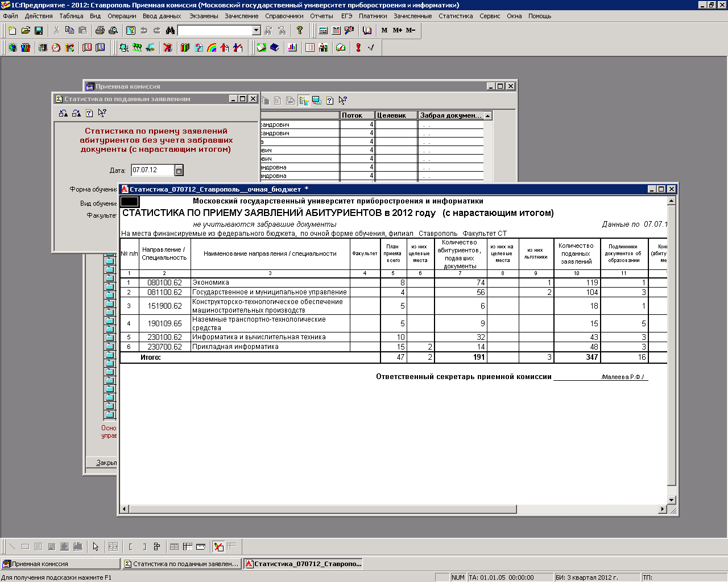Open the Сервис menu

pyautogui.click(x=490, y=16)
